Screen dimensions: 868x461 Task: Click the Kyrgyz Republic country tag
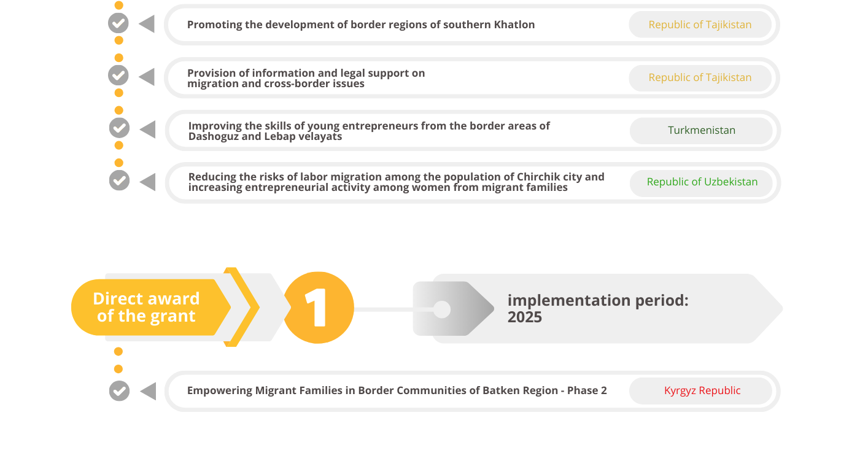[702, 391]
